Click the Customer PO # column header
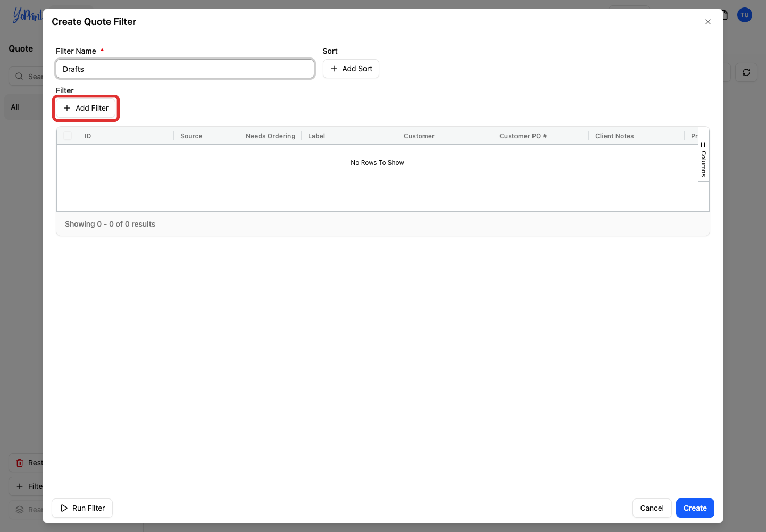766x532 pixels. (x=523, y=136)
